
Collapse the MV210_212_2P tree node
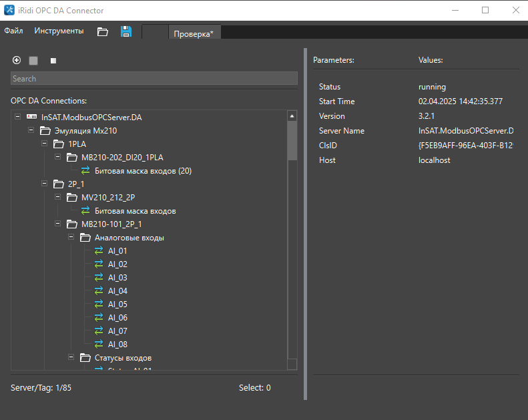coord(58,197)
